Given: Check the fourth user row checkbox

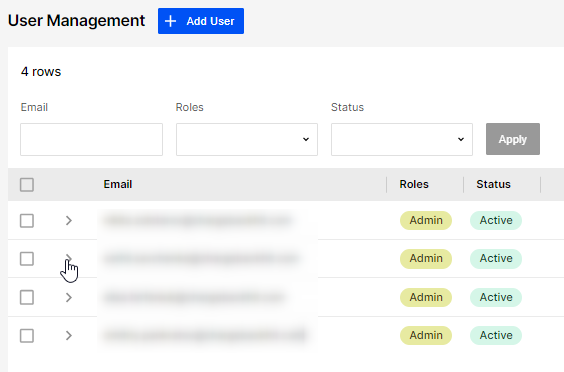Looking at the screenshot, I should pyautogui.click(x=27, y=336).
